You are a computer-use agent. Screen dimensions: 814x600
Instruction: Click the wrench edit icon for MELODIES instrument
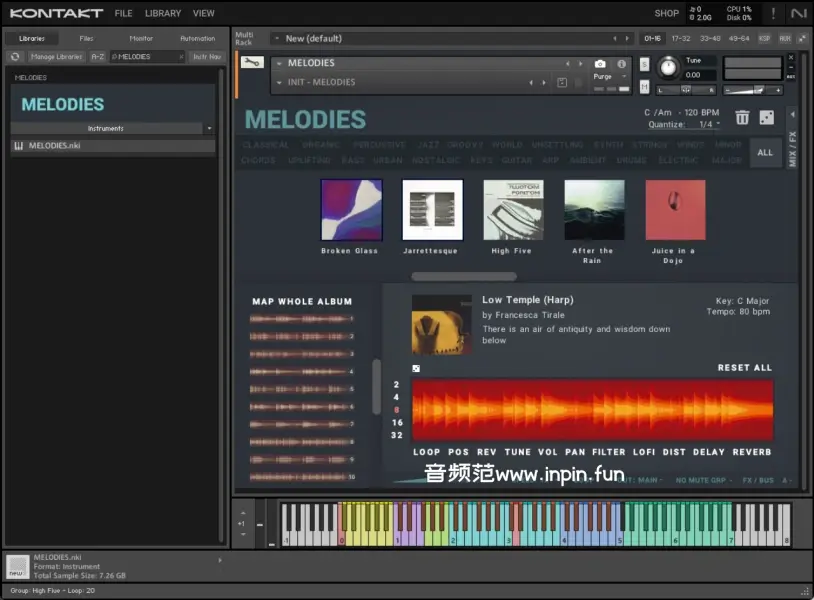(x=253, y=63)
